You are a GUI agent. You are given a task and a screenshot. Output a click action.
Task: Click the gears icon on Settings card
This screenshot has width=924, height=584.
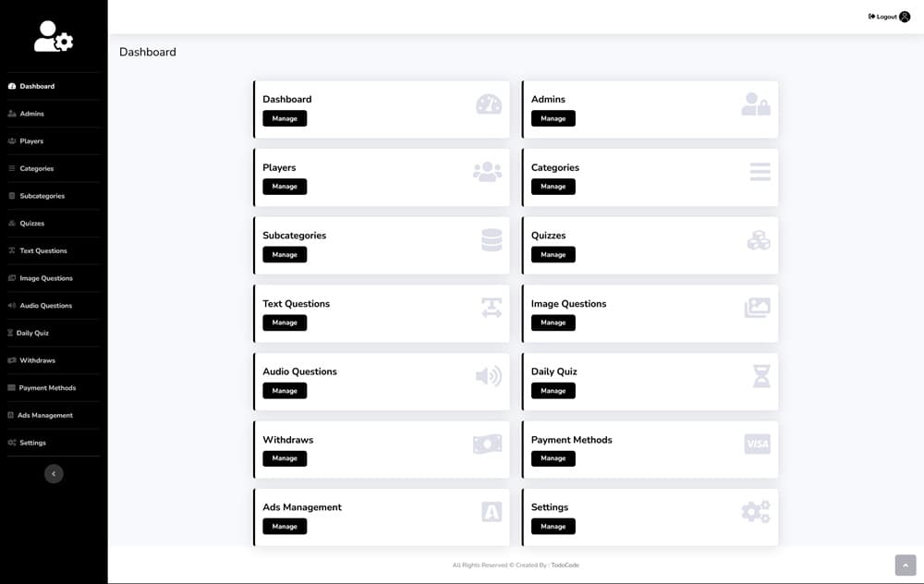pyautogui.click(x=756, y=512)
